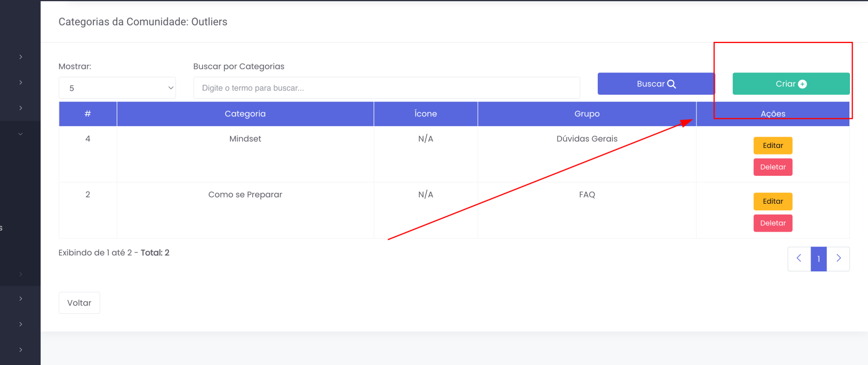Click the Grupo column header
This screenshot has height=365, width=868.
click(587, 114)
